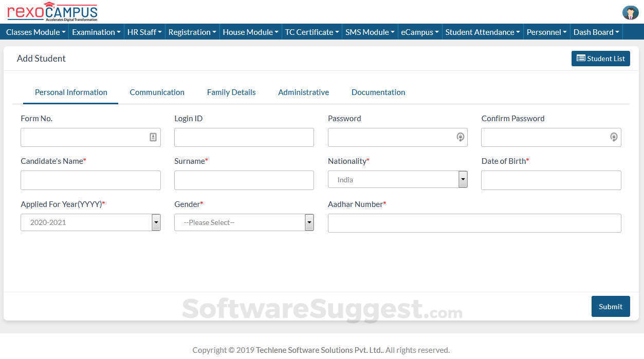This screenshot has height=359, width=644.
Task: Reveal the Password using its eye icon
Action: pos(460,137)
